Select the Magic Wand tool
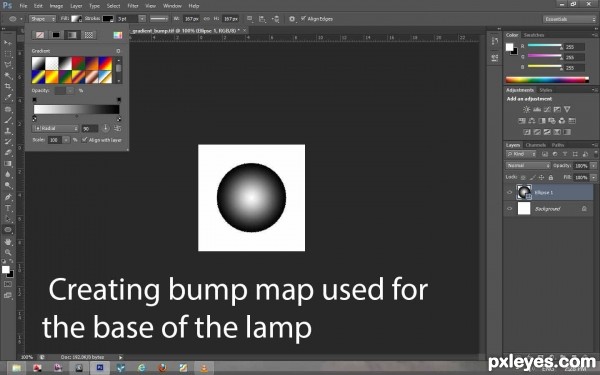The image size is (600, 375). coord(8,76)
